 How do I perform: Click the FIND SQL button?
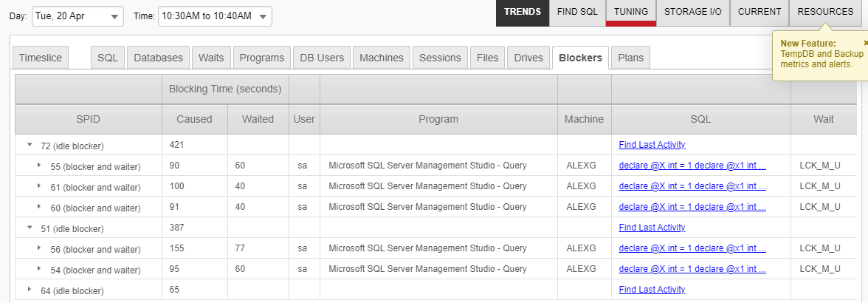pyautogui.click(x=577, y=12)
